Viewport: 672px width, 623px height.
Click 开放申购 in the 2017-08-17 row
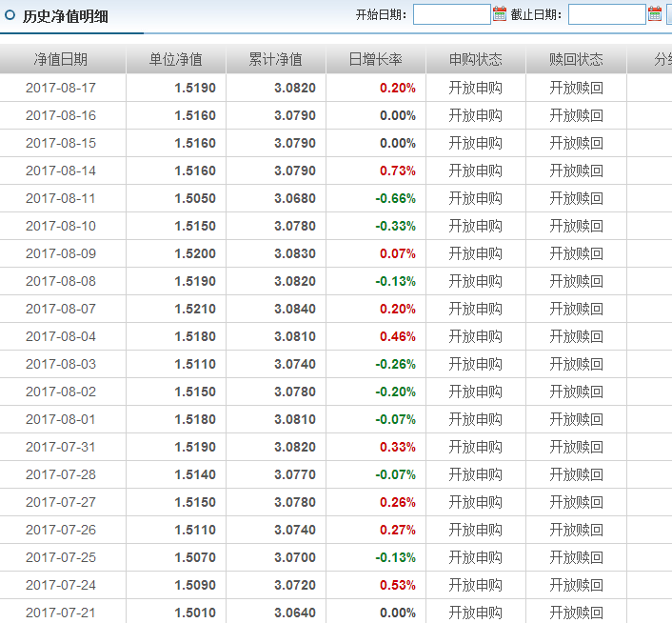pyautogui.click(x=475, y=88)
